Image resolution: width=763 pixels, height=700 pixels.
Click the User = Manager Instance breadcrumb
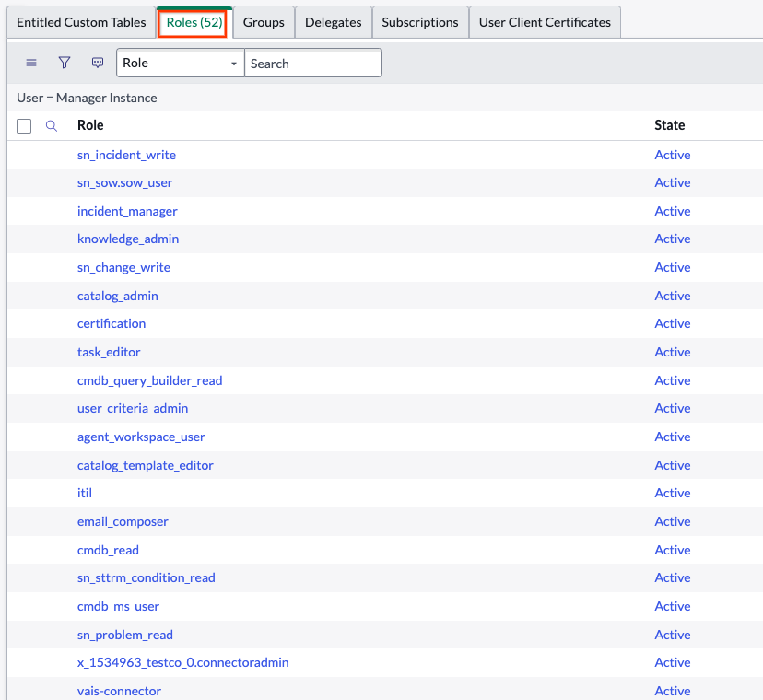coord(87,98)
